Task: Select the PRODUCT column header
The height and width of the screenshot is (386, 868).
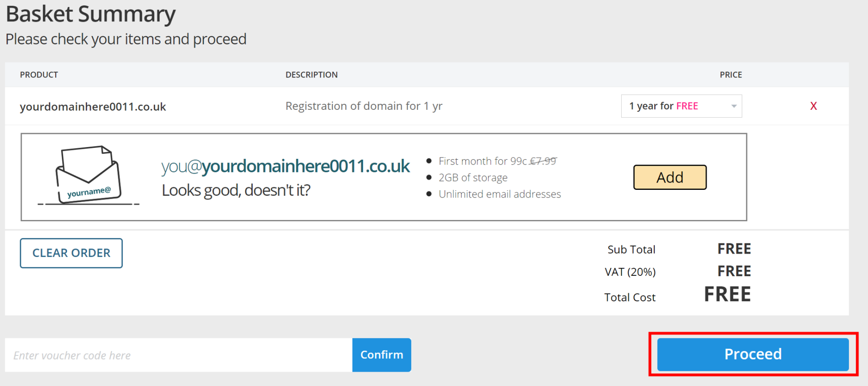Action: (x=39, y=75)
